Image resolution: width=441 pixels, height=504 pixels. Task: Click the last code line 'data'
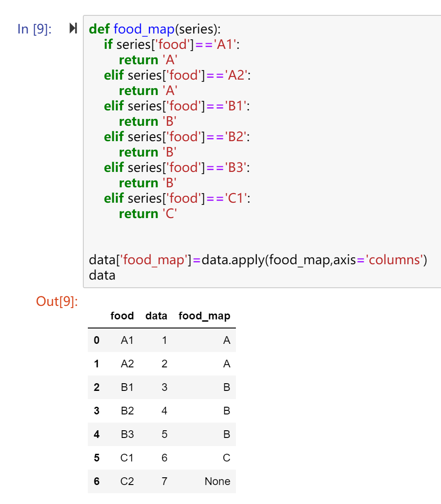[x=102, y=276]
